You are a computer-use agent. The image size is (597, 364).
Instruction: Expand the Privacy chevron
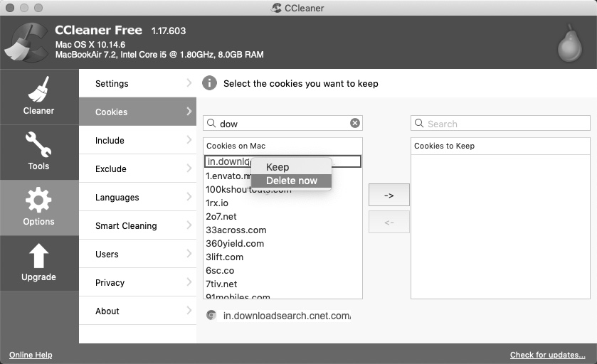tap(189, 282)
